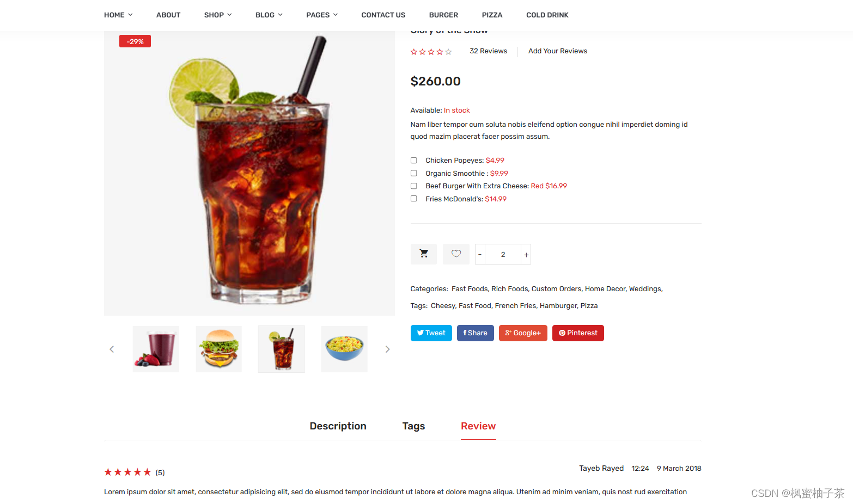853x504 pixels.
Task: Expand the PAGES menu
Action: 322,15
